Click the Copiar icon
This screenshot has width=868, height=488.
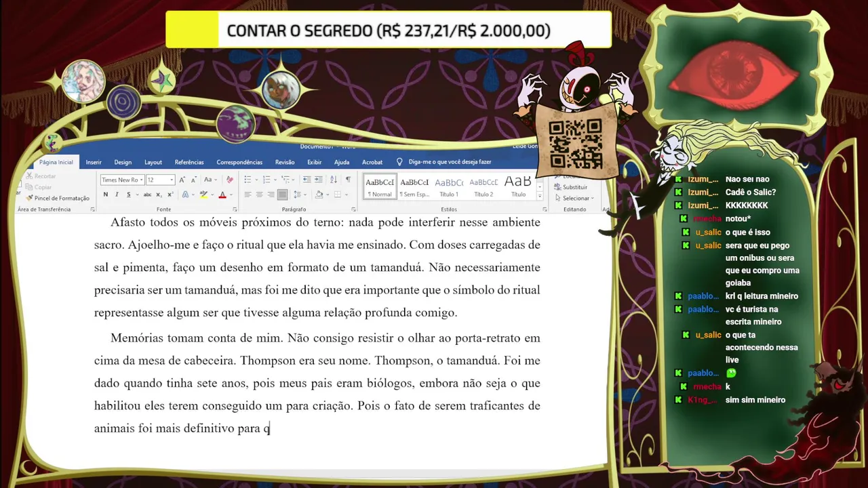[x=29, y=187]
